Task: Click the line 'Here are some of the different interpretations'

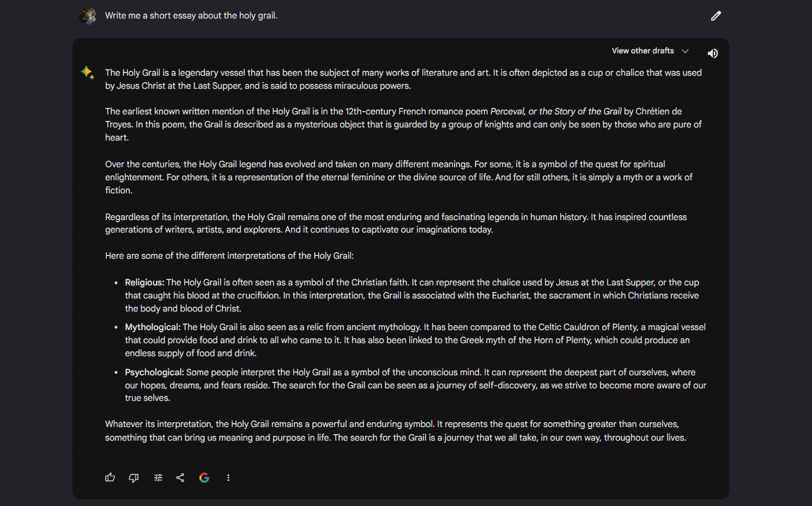Action: click(229, 256)
